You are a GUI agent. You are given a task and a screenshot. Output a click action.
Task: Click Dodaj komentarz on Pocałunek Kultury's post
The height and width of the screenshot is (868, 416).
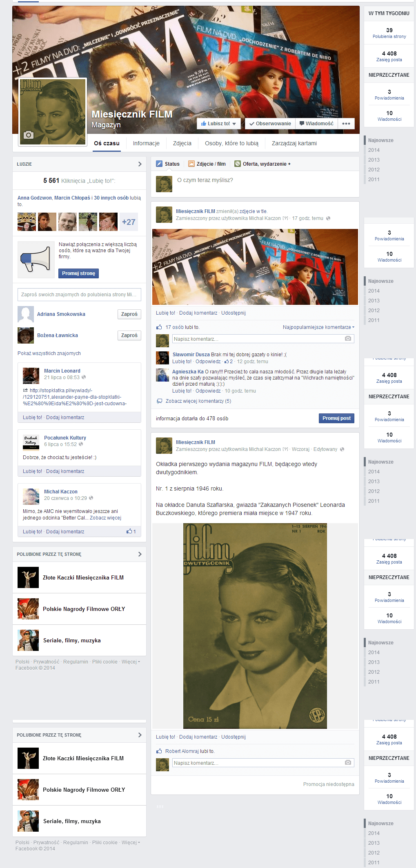click(x=65, y=471)
